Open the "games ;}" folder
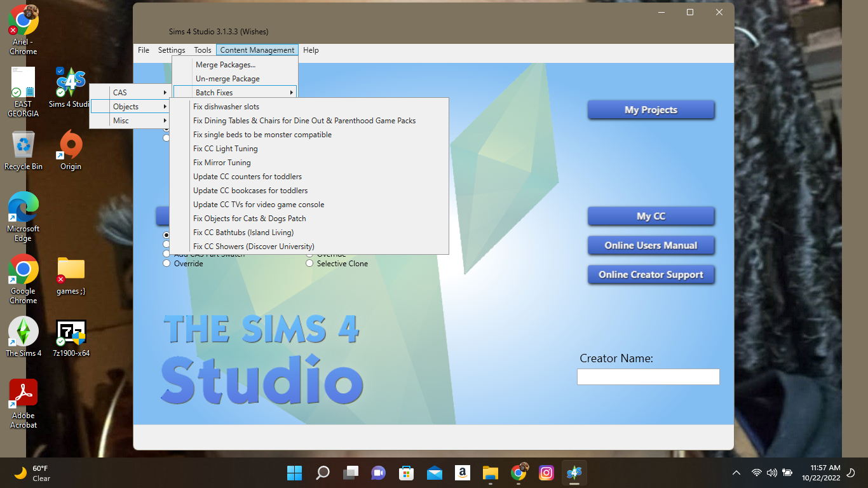 (x=71, y=275)
